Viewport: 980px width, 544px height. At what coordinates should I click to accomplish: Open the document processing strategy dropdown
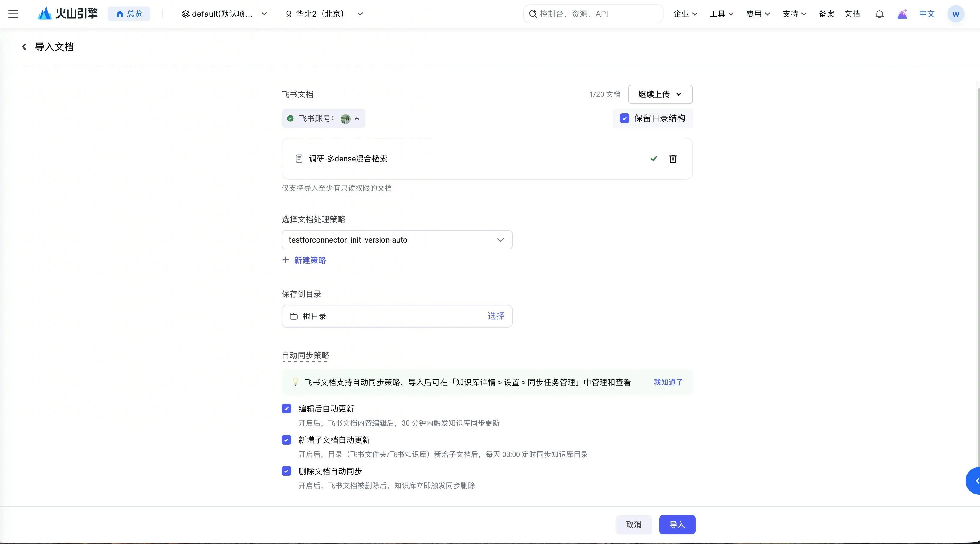(397, 240)
